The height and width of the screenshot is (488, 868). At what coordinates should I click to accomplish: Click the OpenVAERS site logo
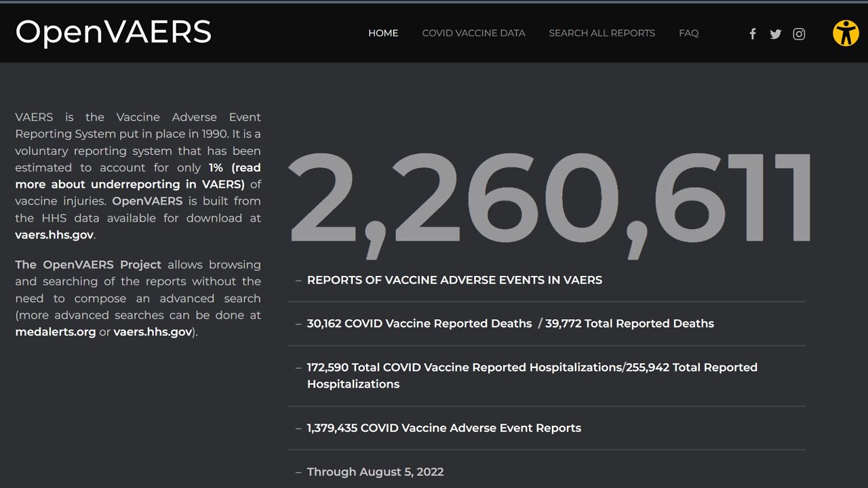pos(113,32)
